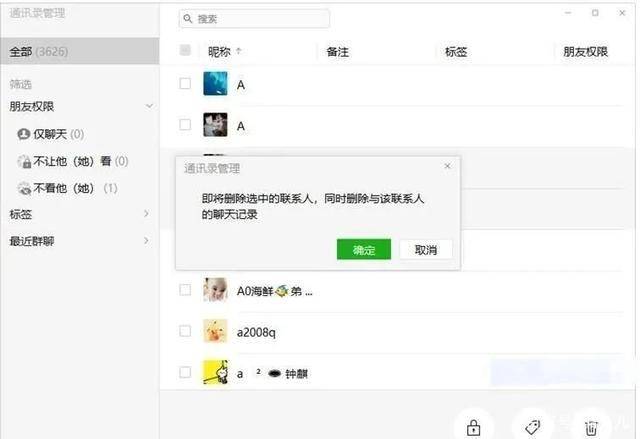Image resolution: width=640 pixels, height=439 pixels.
Task: Select the 不让他（她）看 filter
Action: (x=73, y=161)
